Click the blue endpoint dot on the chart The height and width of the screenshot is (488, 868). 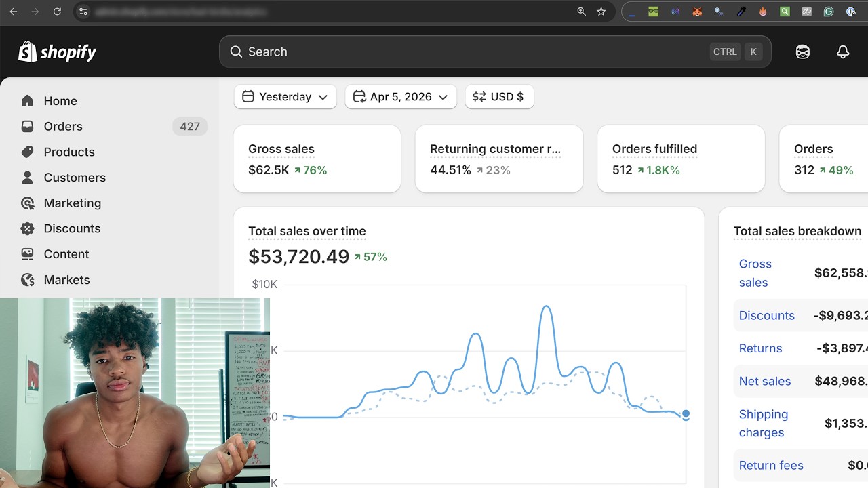tap(686, 414)
